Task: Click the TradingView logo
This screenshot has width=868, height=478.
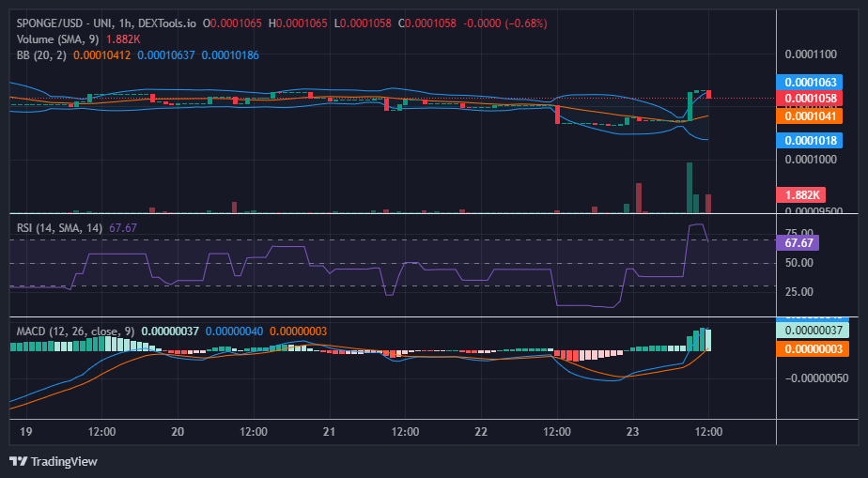Action: pos(54,461)
